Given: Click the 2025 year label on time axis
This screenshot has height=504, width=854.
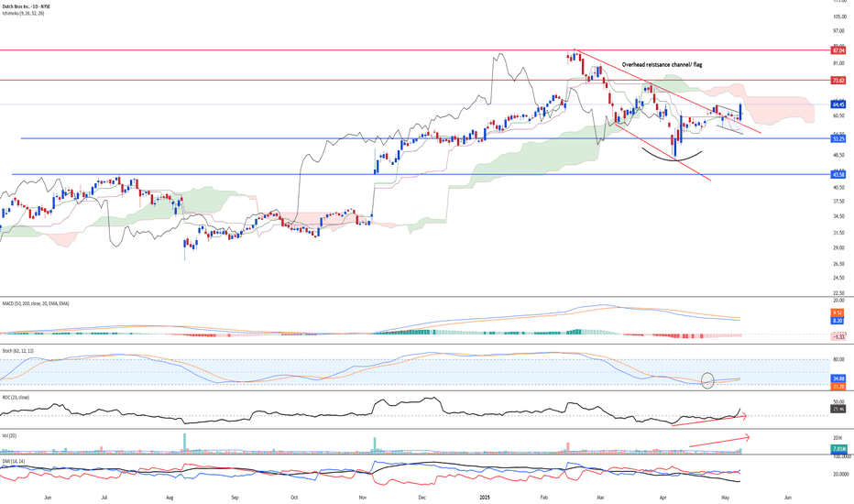Looking at the screenshot, I should tap(486, 498).
